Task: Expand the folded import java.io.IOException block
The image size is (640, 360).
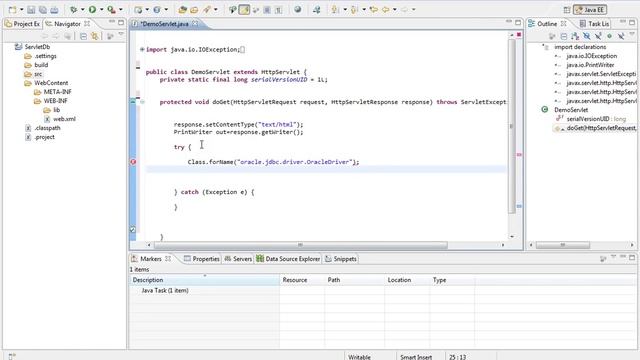Action: tap(142, 49)
